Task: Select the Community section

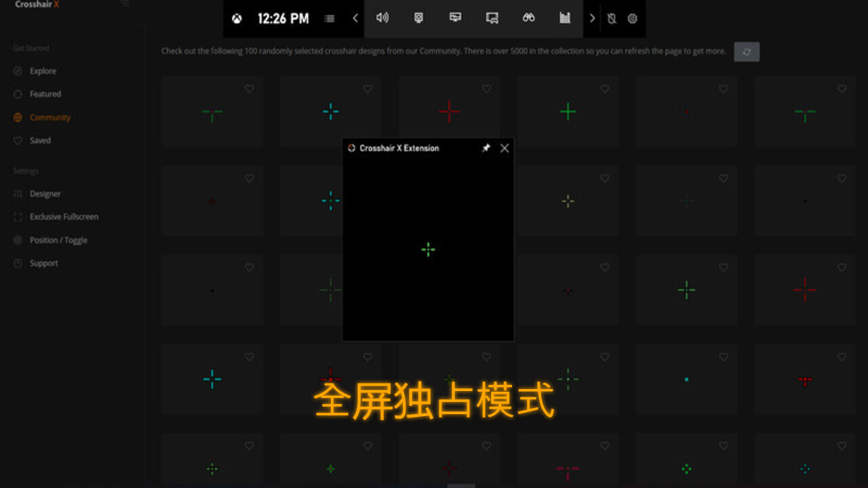Action: tap(50, 117)
